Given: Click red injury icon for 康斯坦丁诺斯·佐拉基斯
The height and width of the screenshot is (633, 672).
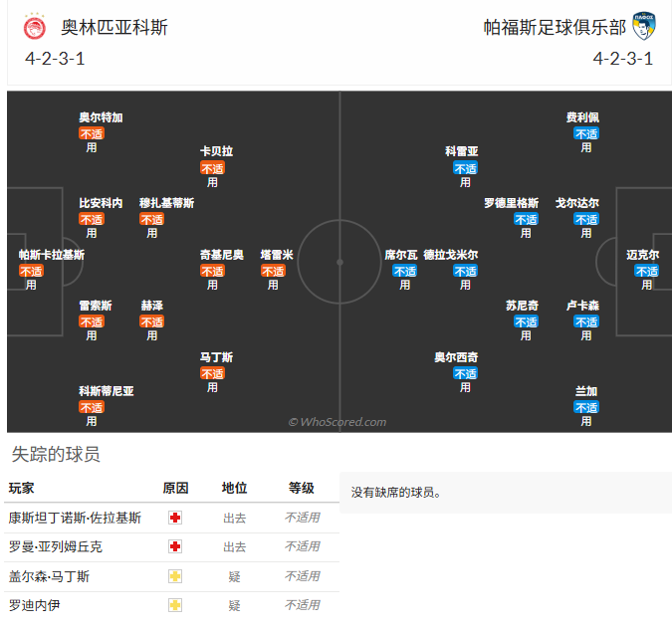Looking at the screenshot, I should [175, 518].
